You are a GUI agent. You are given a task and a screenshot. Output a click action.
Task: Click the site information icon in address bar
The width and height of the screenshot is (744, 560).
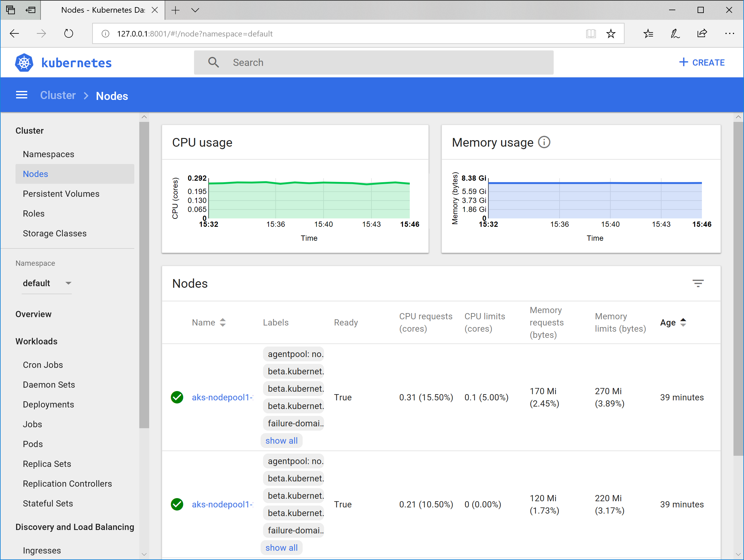click(106, 34)
